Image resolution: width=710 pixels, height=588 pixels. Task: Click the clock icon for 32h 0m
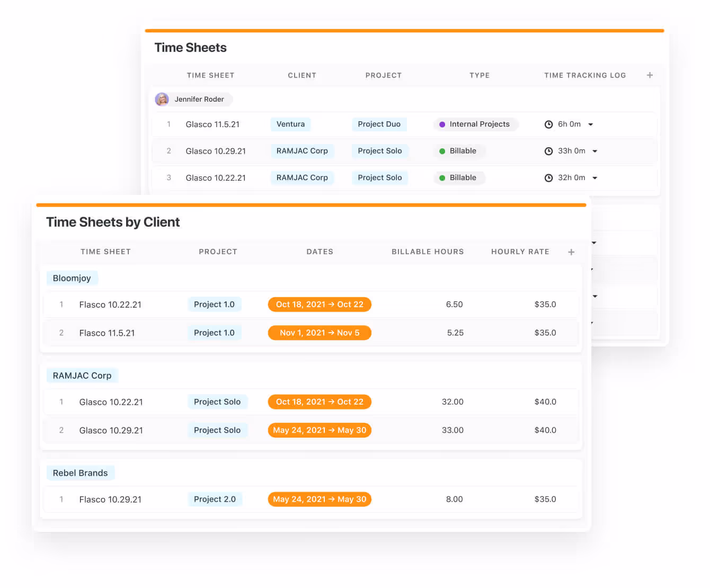pos(548,178)
